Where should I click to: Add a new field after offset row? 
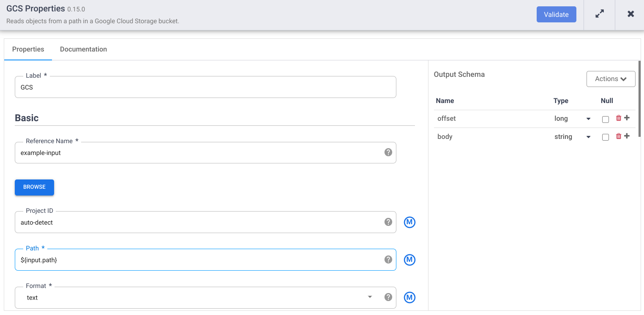pos(627,118)
